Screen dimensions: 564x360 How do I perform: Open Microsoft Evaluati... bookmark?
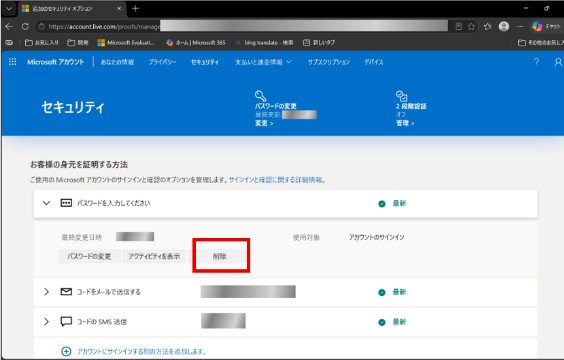126,42
